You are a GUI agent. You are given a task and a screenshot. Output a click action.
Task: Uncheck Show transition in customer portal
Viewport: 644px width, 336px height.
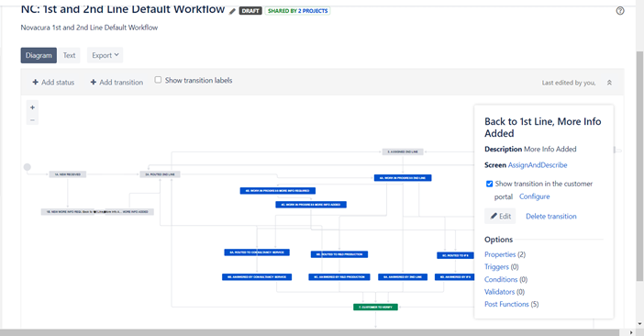coord(489,184)
